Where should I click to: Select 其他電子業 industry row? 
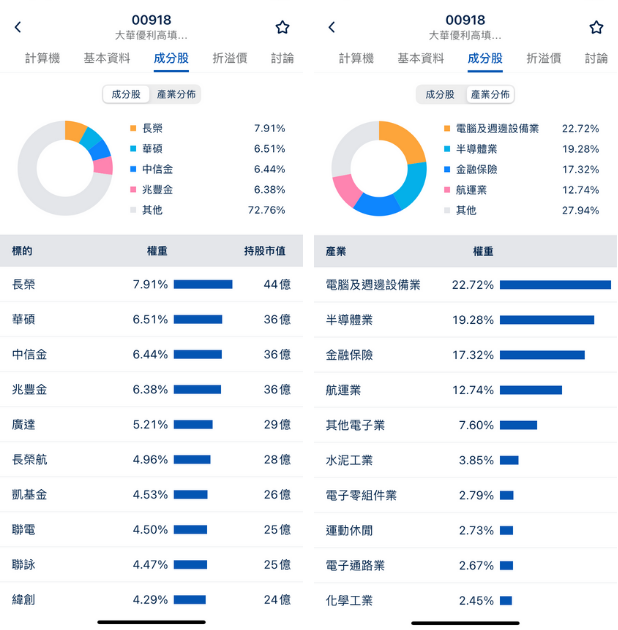pos(465,425)
